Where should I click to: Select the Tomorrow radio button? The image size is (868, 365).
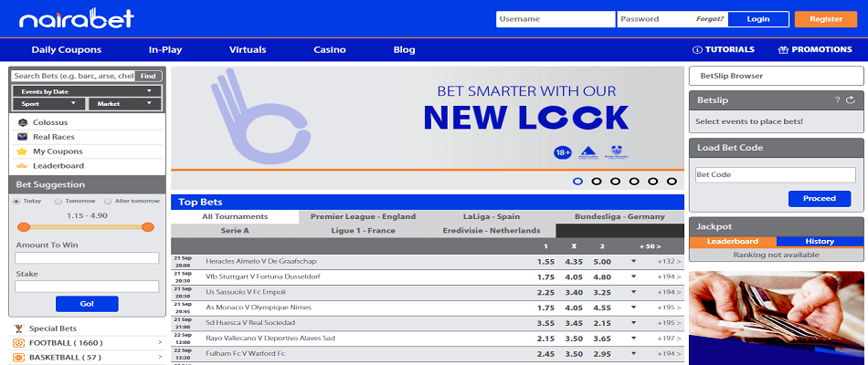point(58,201)
